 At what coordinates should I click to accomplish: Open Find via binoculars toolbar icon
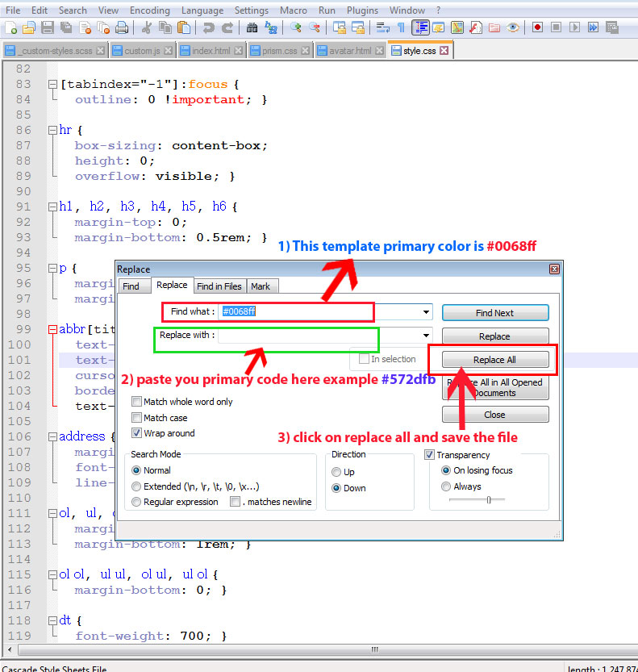pos(252,27)
